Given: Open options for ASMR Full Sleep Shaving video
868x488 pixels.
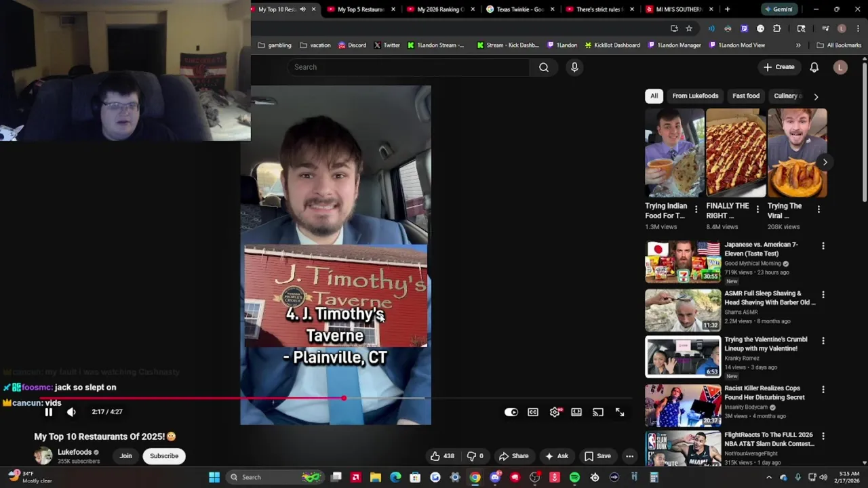Looking at the screenshot, I should 823,295.
